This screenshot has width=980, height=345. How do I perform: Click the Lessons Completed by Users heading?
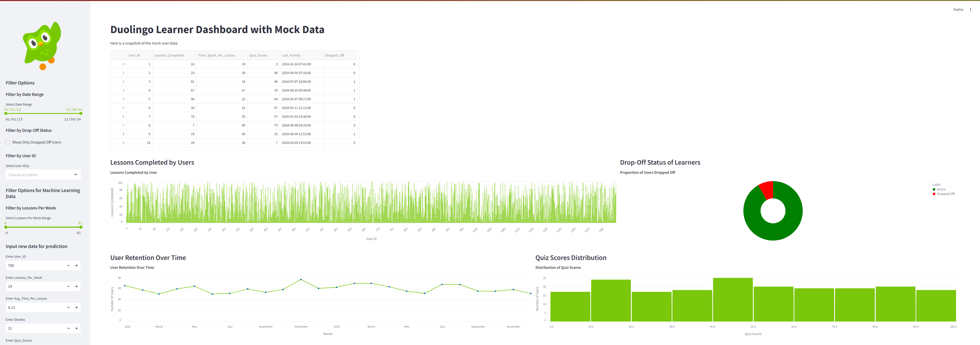152,162
